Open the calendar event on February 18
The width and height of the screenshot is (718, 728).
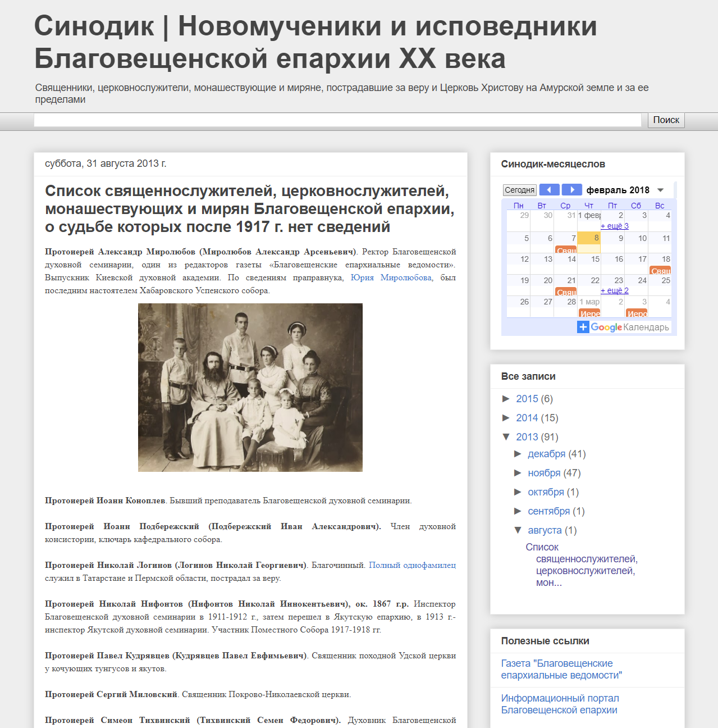660,271
